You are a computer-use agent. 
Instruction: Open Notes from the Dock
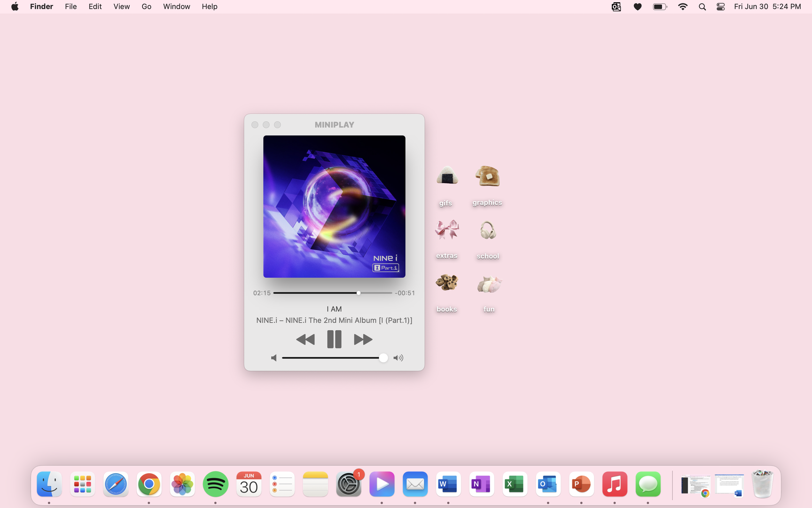[x=315, y=484]
